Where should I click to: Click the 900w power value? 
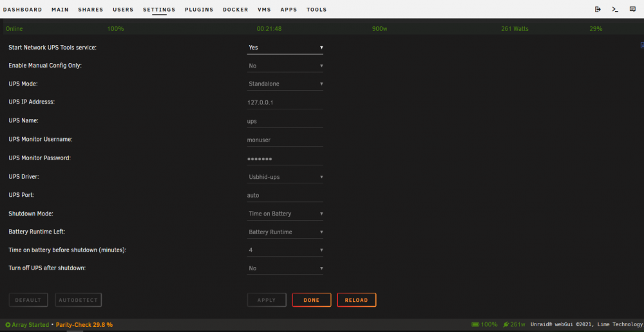tap(379, 29)
